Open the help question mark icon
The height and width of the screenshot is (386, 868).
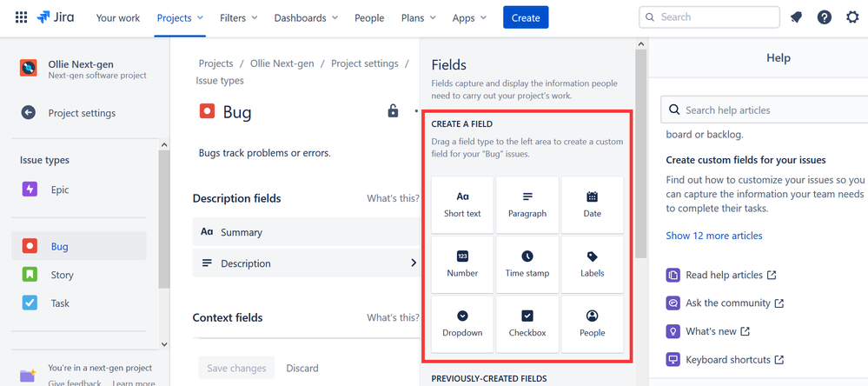[x=825, y=17]
